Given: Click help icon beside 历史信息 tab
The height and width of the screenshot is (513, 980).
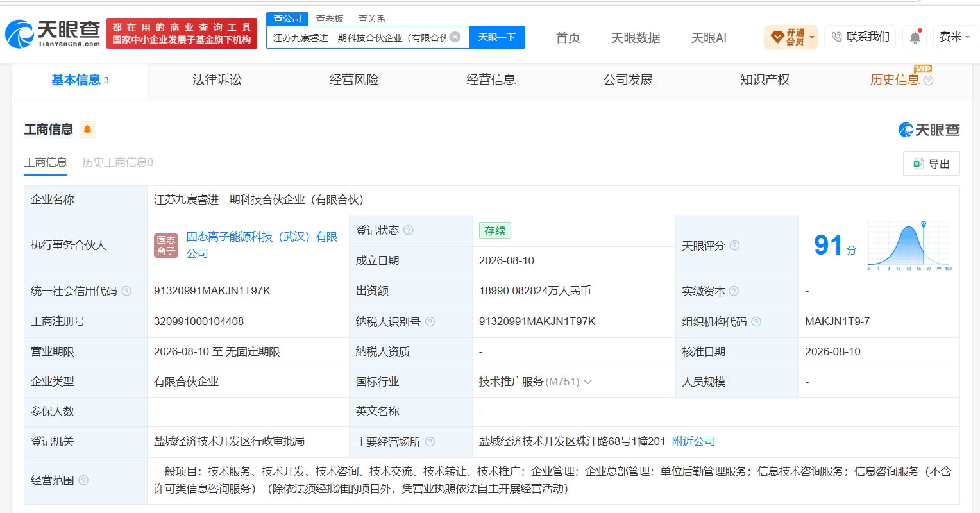Looking at the screenshot, I should (x=928, y=81).
